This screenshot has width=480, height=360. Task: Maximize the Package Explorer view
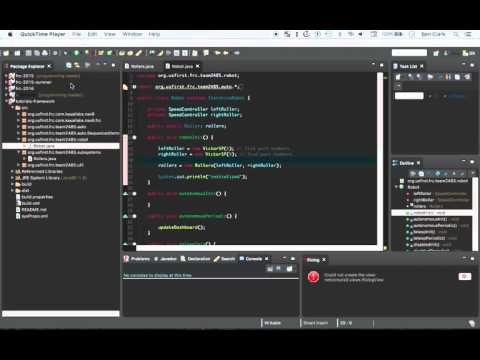point(113,65)
